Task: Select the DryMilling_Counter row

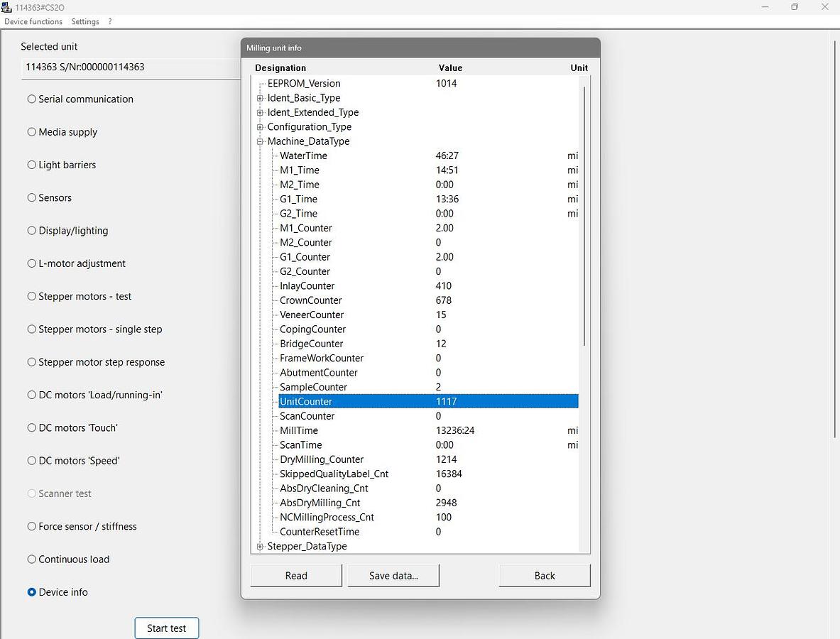Action: [x=429, y=459]
